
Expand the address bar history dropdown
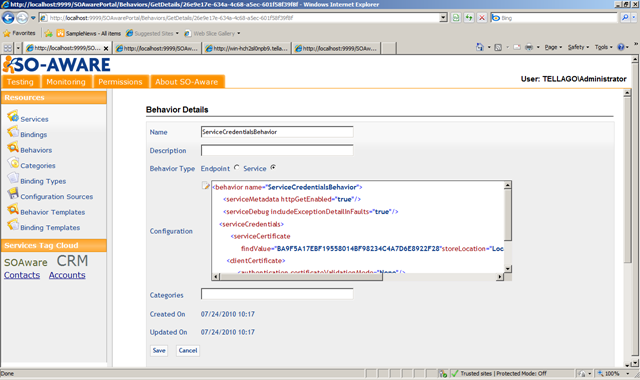click(x=444, y=18)
